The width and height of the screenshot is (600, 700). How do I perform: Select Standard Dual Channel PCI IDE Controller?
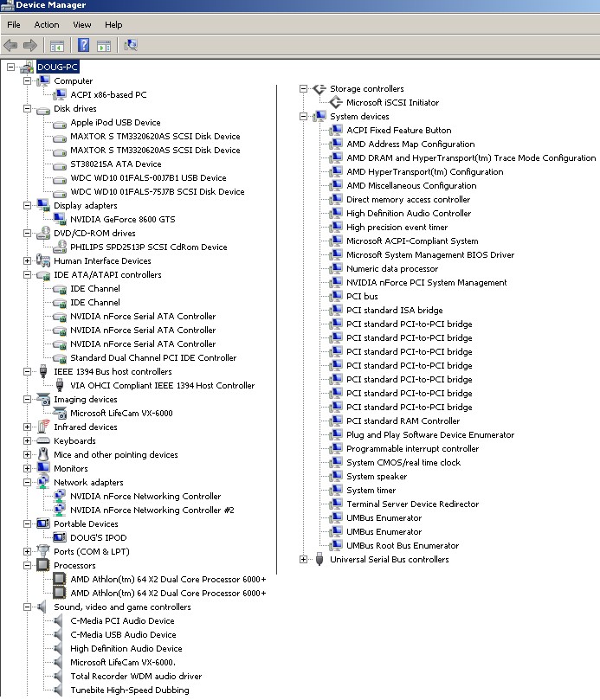click(x=153, y=357)
